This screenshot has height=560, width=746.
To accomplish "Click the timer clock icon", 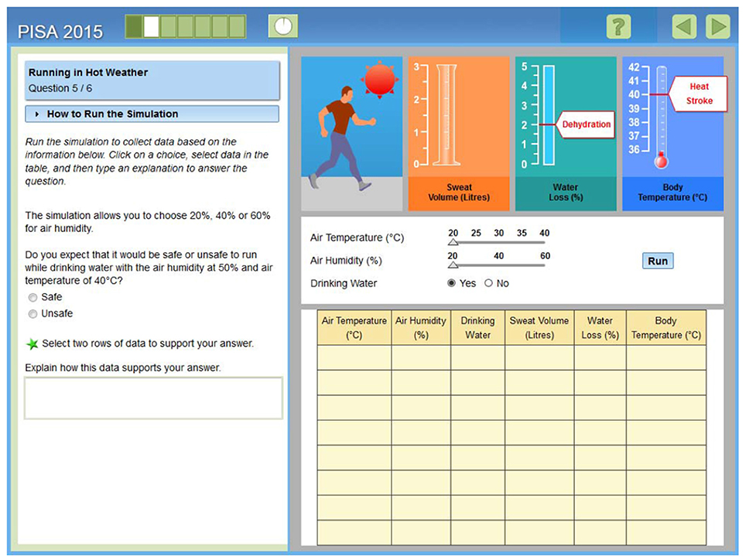I will 283,26.
